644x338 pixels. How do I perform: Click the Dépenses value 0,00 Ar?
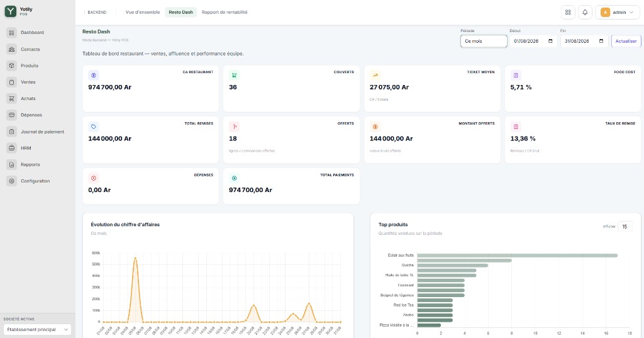click(x=99, y=190)
